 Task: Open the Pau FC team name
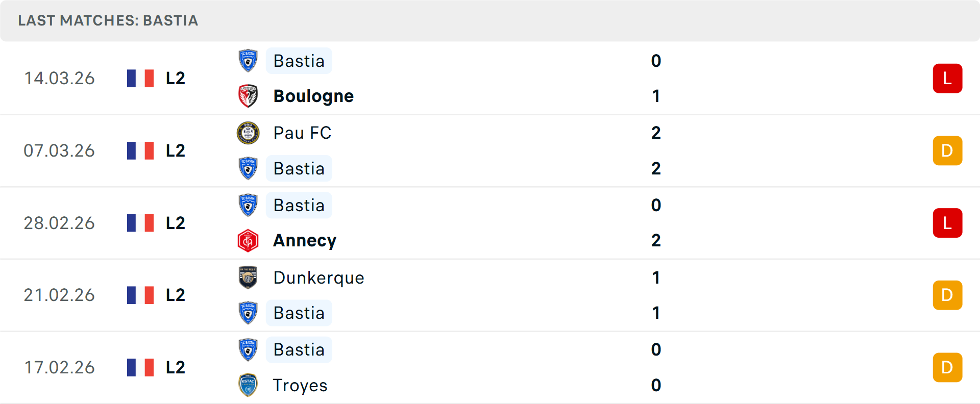[x=302, y=133]
